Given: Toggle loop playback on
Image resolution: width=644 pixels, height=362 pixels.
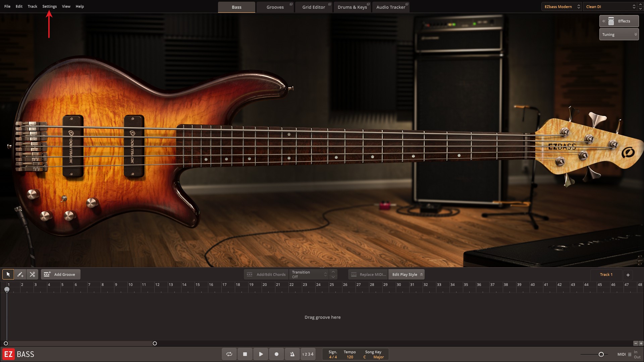Looking at the screenshot, I should pyautogui.click(x=229, y=354).
